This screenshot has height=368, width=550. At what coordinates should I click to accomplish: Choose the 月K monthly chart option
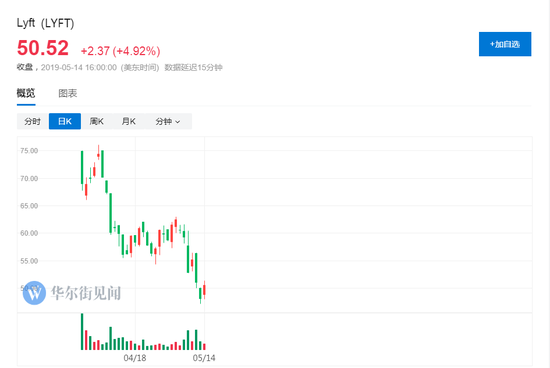(x=129, y=121)
